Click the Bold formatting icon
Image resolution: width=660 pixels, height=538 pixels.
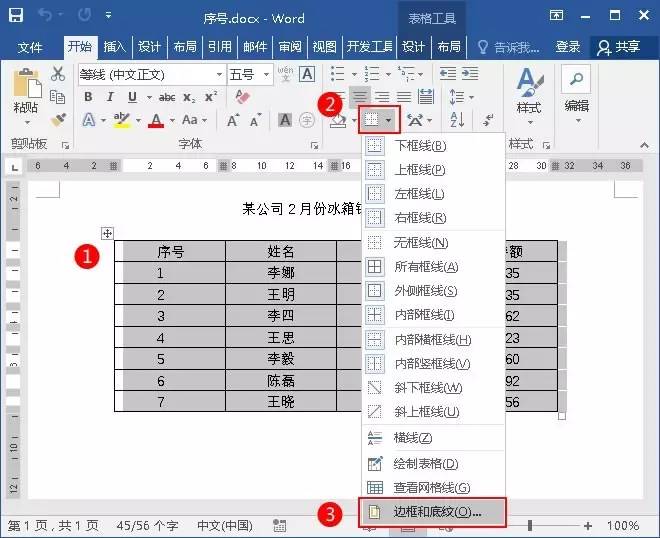88,97
